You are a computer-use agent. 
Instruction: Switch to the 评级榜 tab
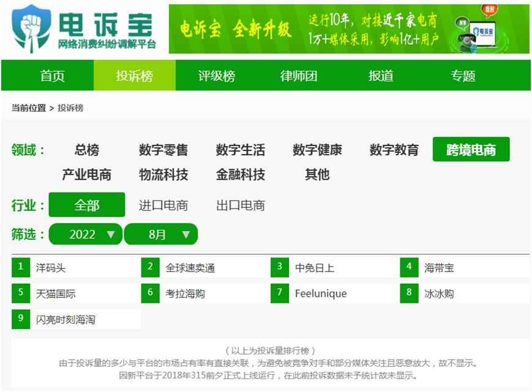click(x=216, y=76)
